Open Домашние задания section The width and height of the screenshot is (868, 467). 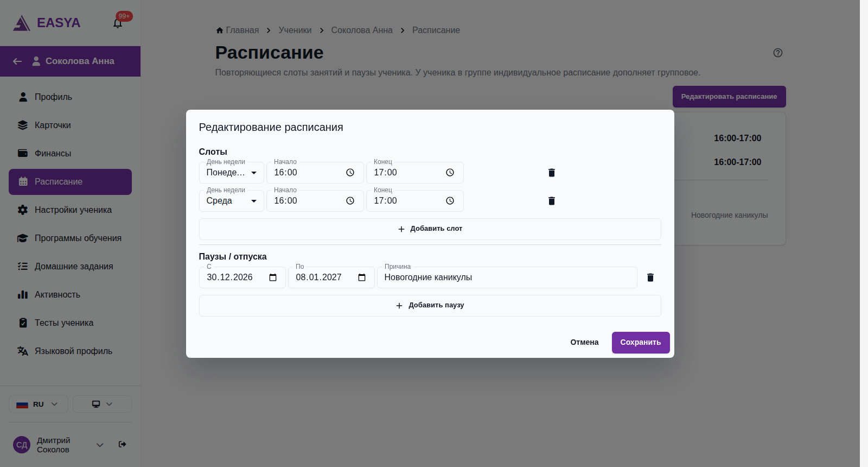coord(70,267)
